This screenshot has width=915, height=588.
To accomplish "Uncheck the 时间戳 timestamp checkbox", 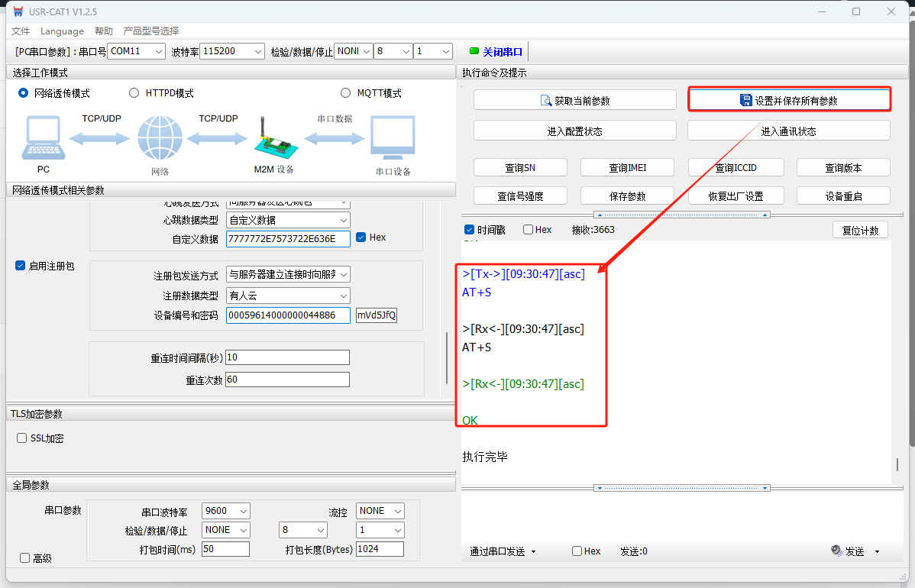I will [469, 230].
